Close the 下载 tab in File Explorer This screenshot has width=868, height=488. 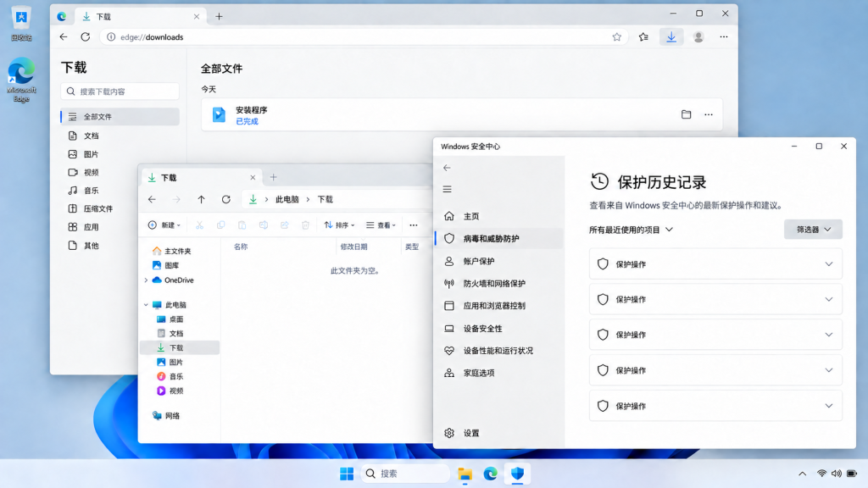(253, 178)
